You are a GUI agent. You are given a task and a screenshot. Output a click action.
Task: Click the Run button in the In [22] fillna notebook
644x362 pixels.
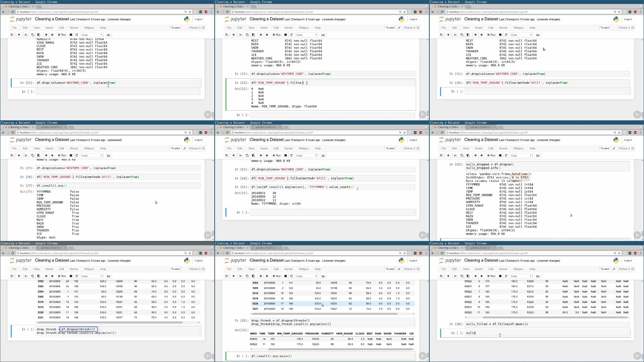pos(277,35)
